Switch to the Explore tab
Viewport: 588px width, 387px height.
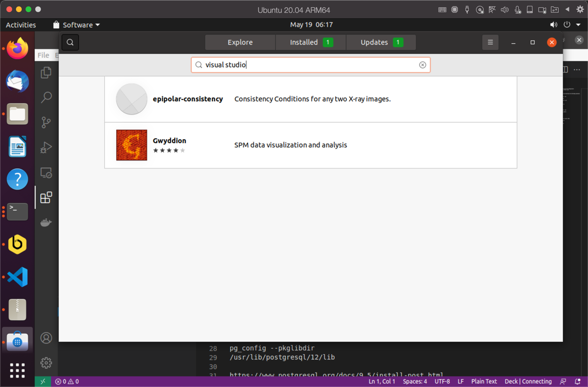click(x=240, y=42)
